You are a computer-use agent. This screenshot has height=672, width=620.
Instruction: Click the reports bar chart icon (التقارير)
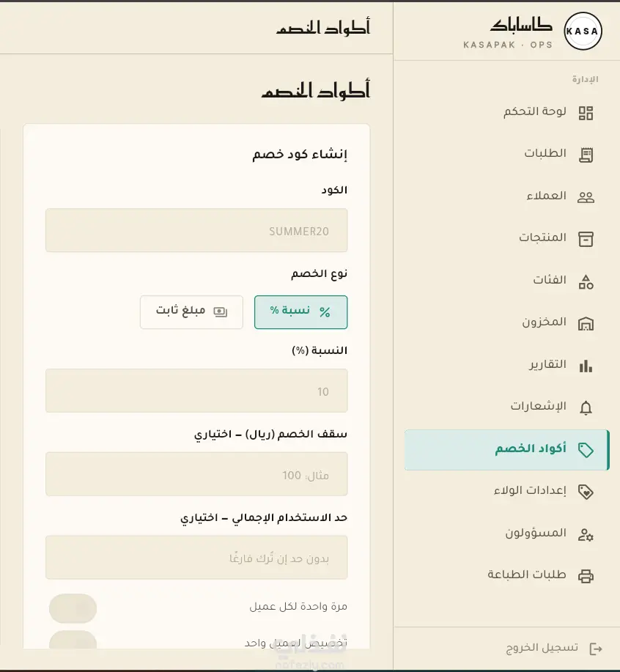point(586,366)
